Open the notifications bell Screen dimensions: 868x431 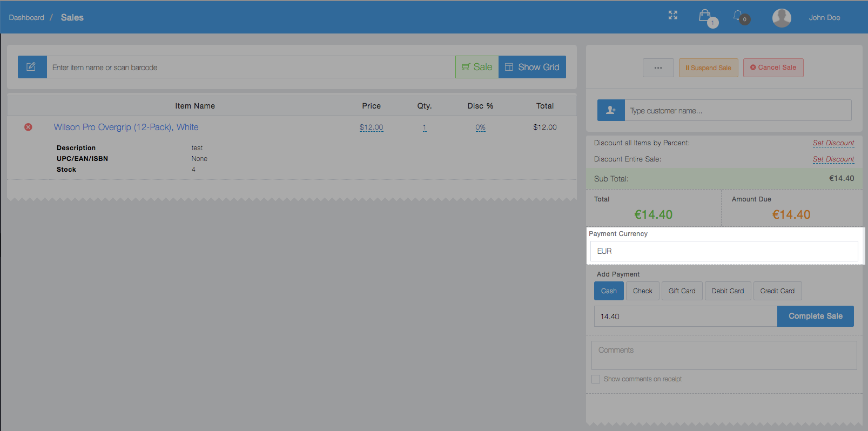point(738,16)
